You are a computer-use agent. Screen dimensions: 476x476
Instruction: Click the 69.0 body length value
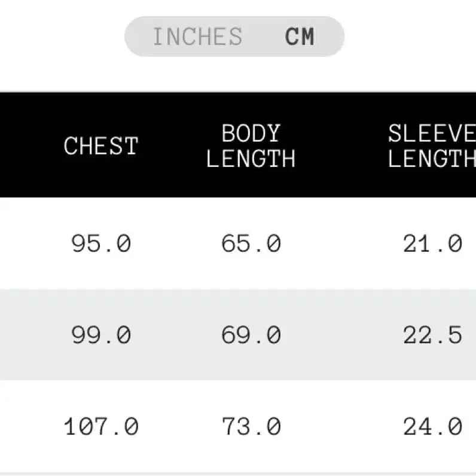click(251, 335)
